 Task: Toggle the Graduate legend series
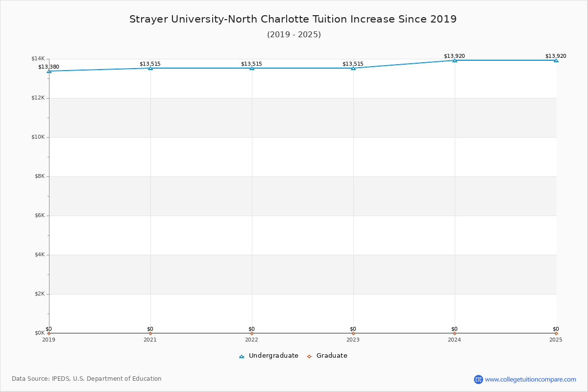coord(327,356)
